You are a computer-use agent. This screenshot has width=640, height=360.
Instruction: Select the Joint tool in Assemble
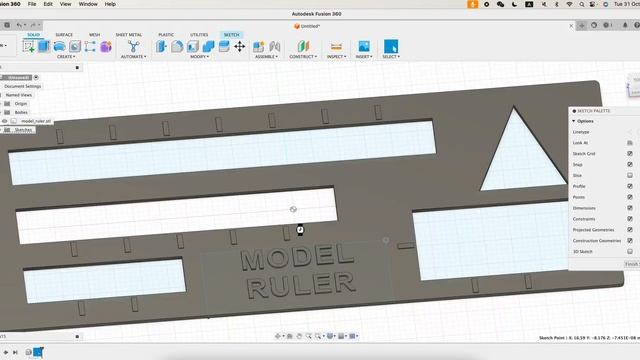[275, 46]
